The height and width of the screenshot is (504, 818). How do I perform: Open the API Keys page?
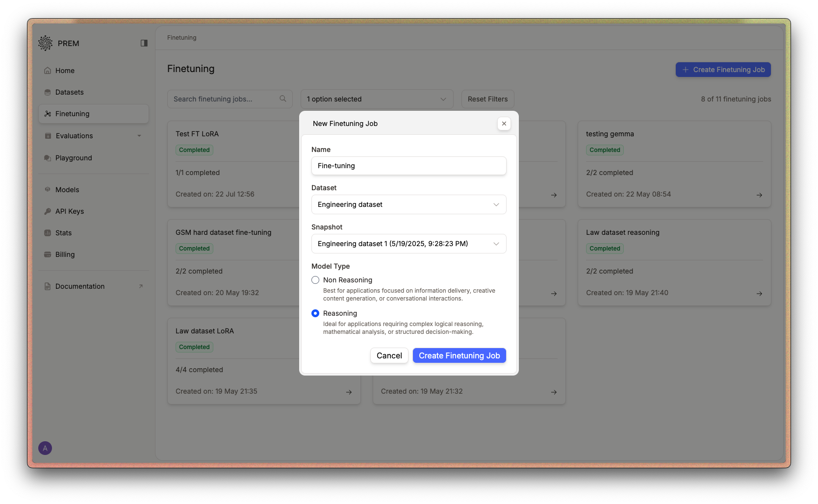point(94,211)
